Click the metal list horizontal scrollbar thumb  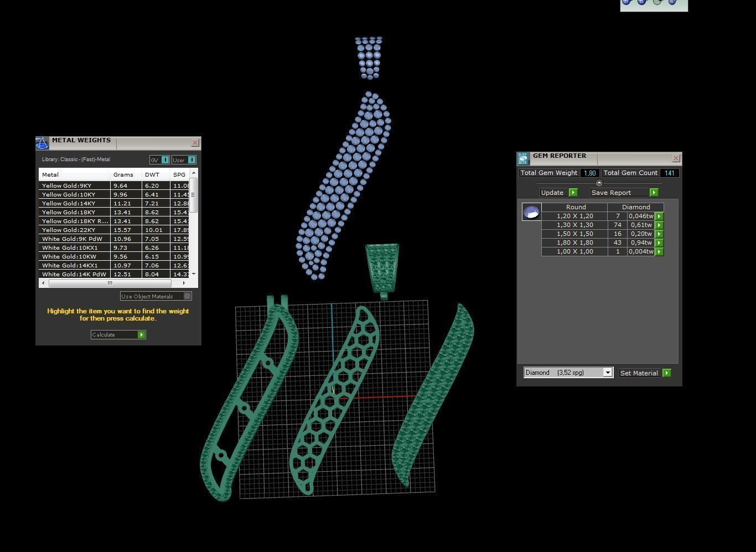coord(110,283)
